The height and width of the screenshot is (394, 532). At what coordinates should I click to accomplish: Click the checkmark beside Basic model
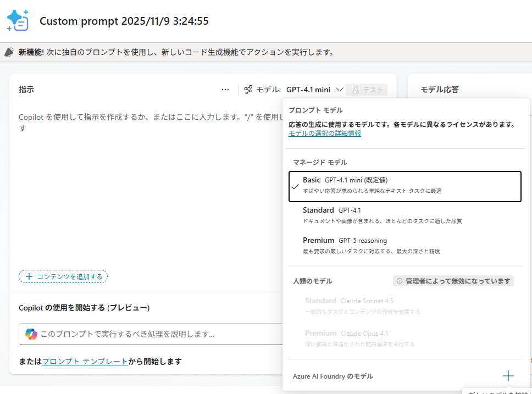295,187
